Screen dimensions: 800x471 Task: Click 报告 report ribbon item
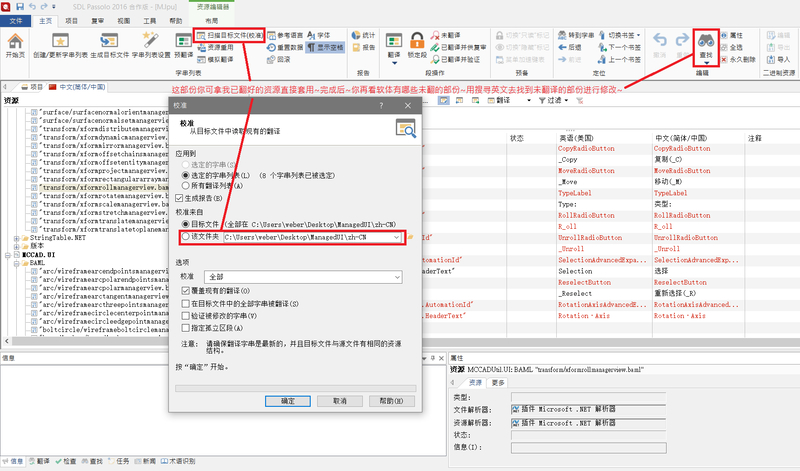[363, 47]
